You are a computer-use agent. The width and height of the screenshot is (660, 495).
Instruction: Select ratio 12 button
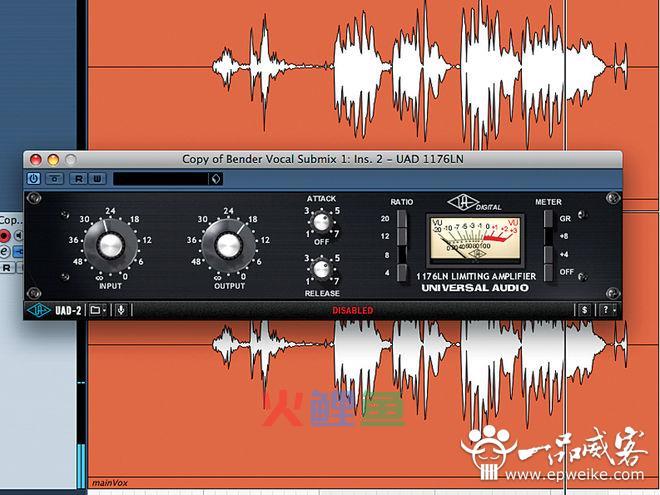click(x=402, y=237)
